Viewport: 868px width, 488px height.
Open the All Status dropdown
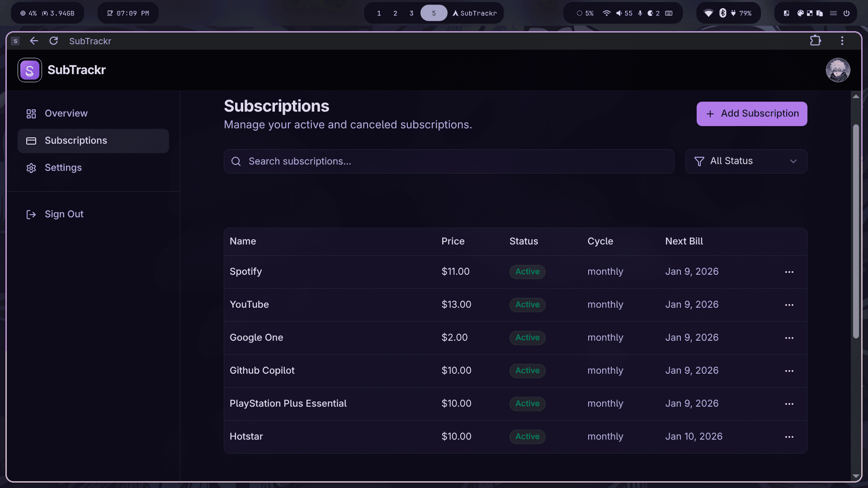point(746,161)
